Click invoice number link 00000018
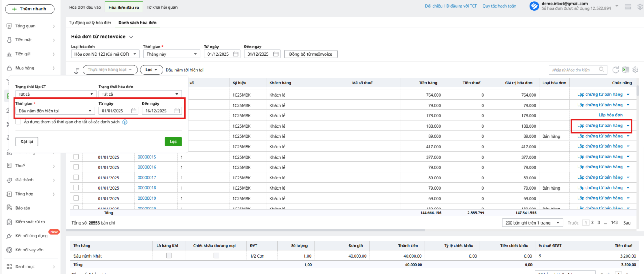This screenshot has height=274, width=644. coord(147,188)
